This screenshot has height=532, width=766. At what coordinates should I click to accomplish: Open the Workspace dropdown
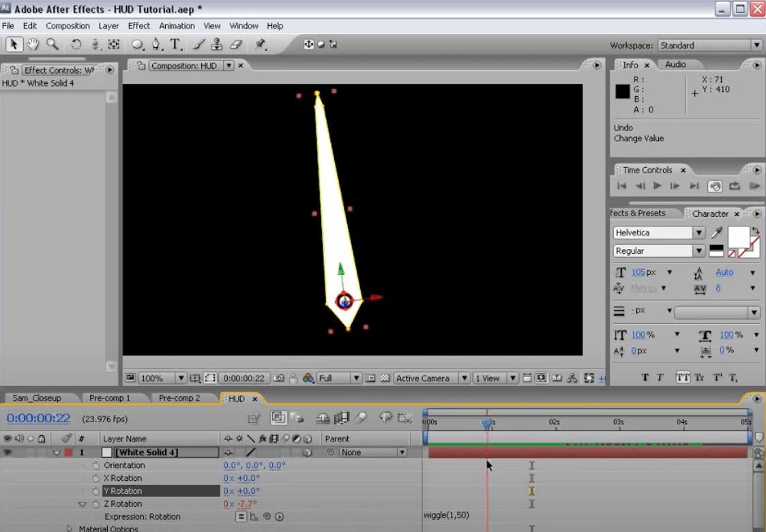pos(709,45)
